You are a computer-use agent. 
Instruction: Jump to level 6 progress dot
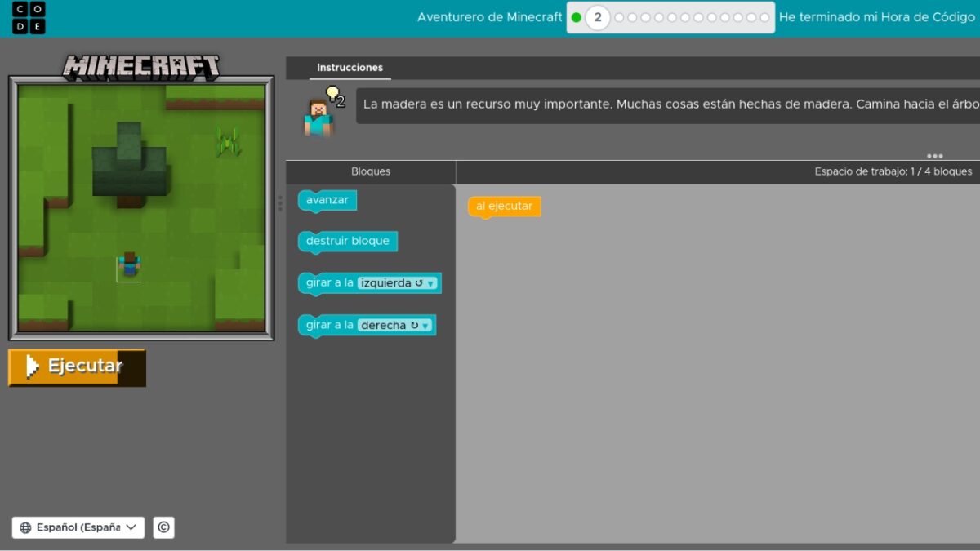(x=659, y=17)
